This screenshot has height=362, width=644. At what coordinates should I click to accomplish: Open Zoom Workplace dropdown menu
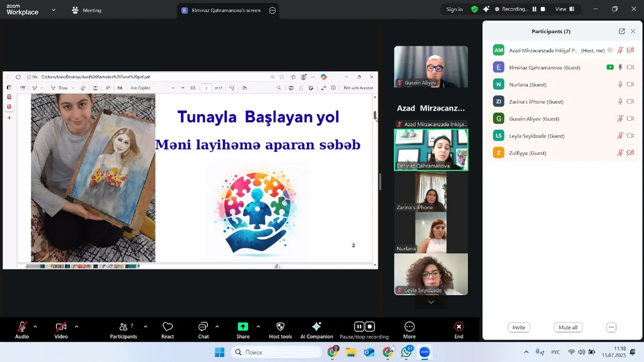pos(53,10)
